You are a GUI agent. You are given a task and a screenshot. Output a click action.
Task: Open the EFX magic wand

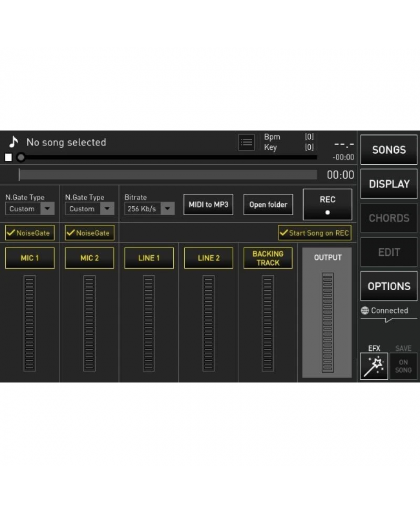pos(373,366)
